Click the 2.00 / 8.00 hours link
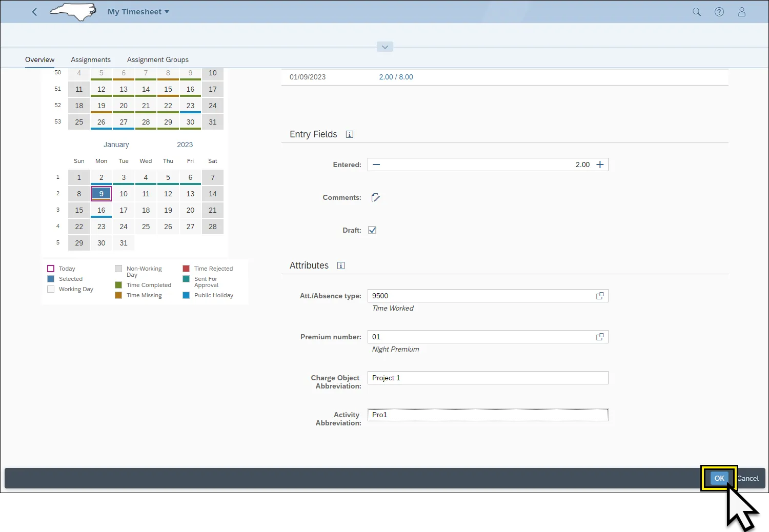 396,77
